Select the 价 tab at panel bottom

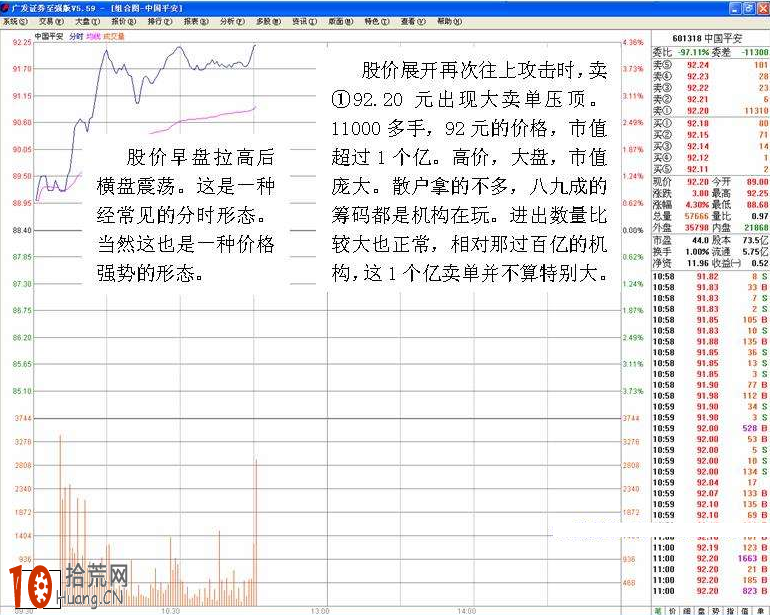pos(672,611)
